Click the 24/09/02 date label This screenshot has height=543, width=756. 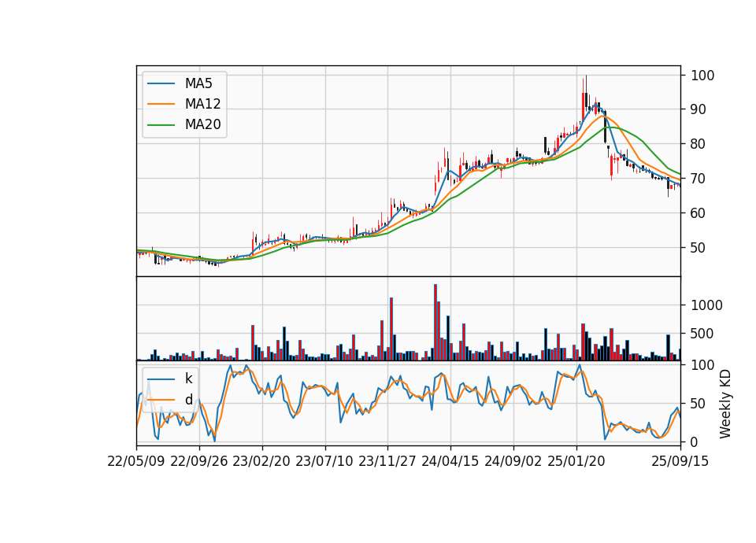[x=513, y=461]
